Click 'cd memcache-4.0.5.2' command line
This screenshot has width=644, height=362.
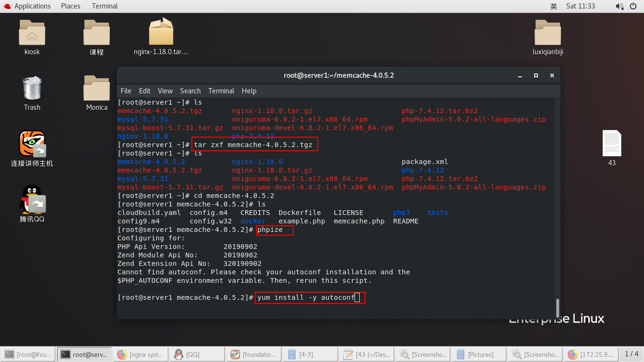[x=234, y=196]
